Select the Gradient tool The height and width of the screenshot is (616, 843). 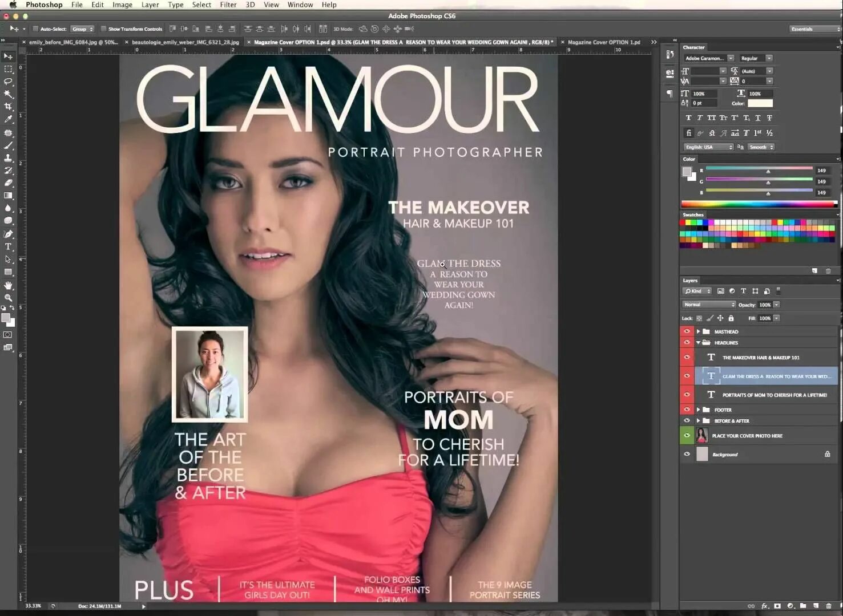(8, 196)
